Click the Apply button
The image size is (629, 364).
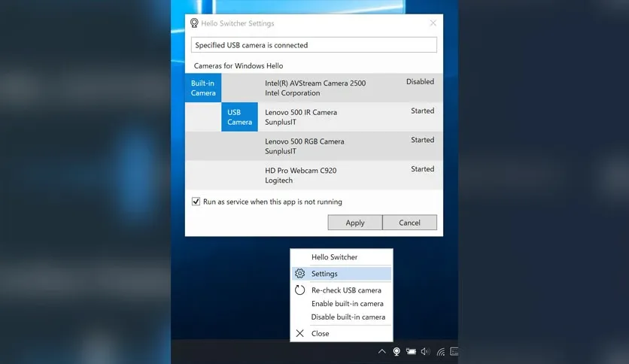click(355, 223)
